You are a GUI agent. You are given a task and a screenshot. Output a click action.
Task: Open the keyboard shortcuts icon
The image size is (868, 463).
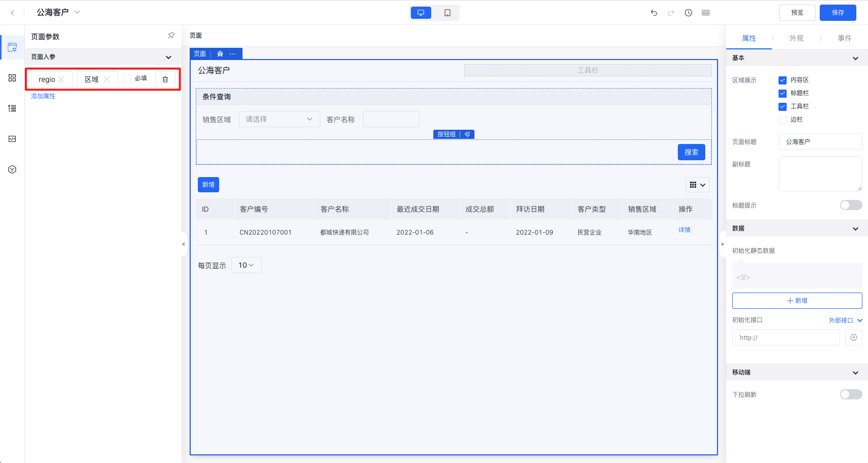706,13
